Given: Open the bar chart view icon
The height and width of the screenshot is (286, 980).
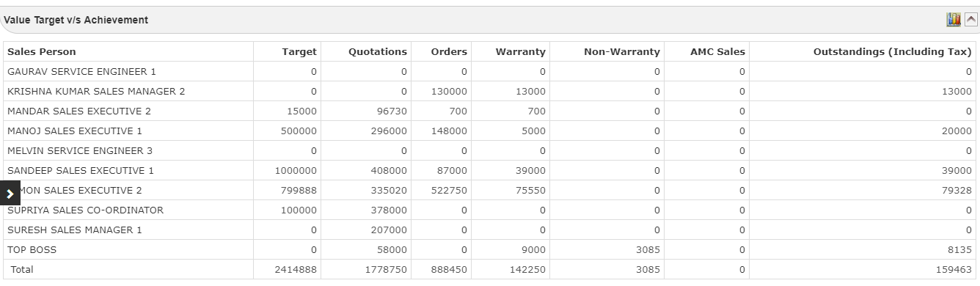Looking at the screenshot, I should coord(954,20).
